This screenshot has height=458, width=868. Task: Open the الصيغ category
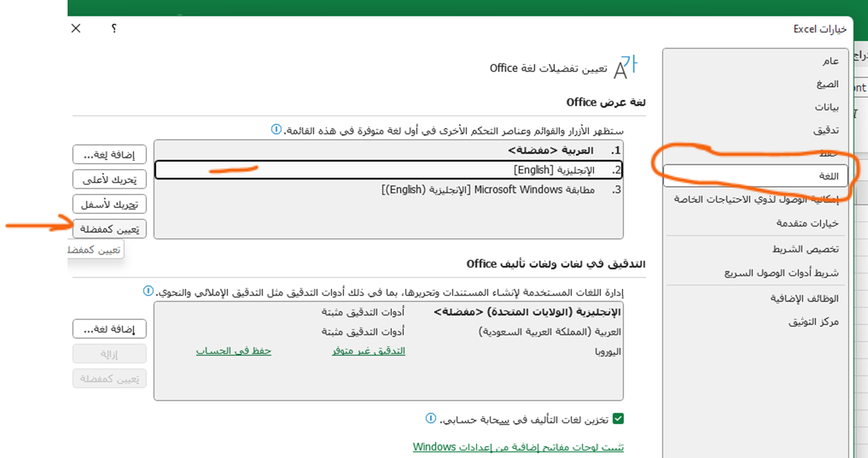(755, 84)
